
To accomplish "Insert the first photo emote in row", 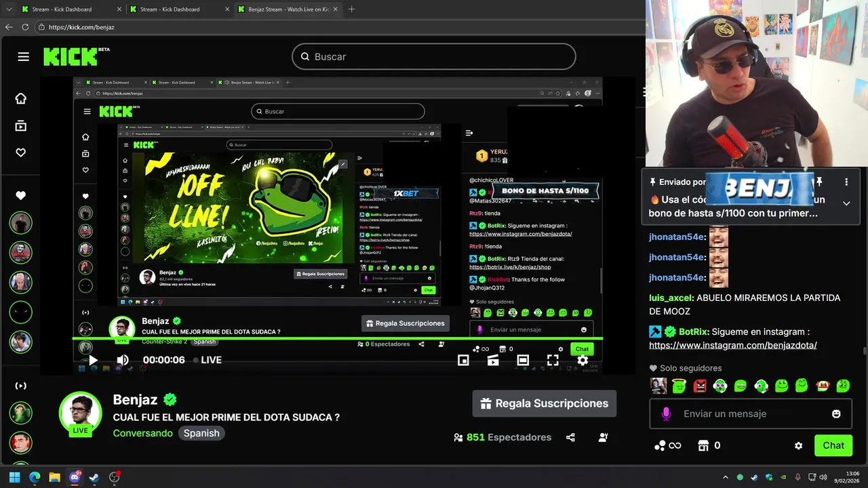I will 658,386.
